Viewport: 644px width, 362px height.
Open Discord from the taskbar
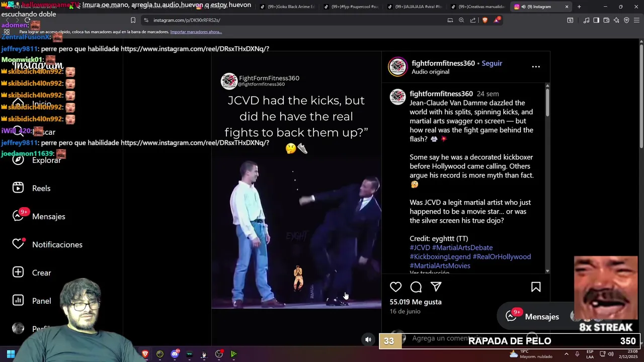pos(175,354)
